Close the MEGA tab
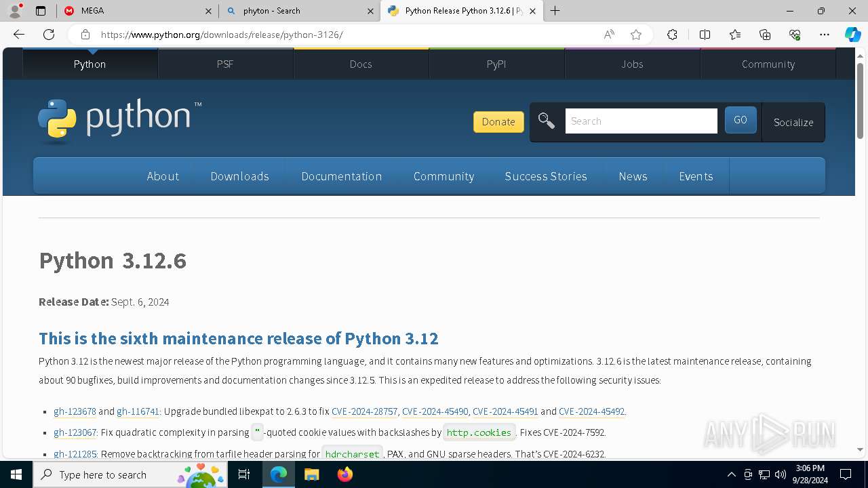The image size is (868, 488). [x=208, y=11]
